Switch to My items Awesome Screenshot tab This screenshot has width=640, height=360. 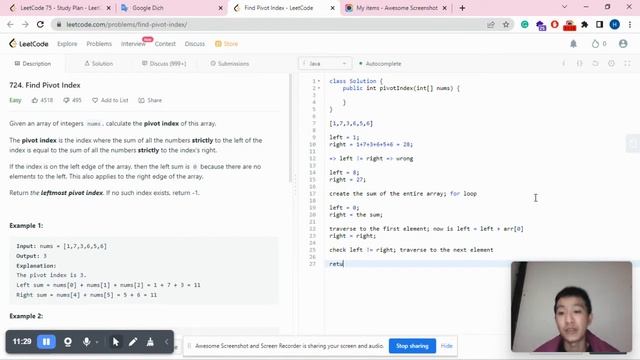click(x=396, y=8)
